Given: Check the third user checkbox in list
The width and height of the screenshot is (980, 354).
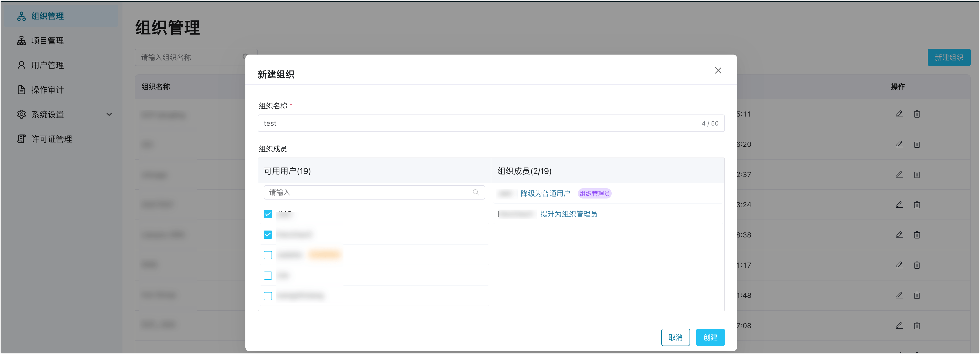Looking at the screenshot, I should point(268,255).
